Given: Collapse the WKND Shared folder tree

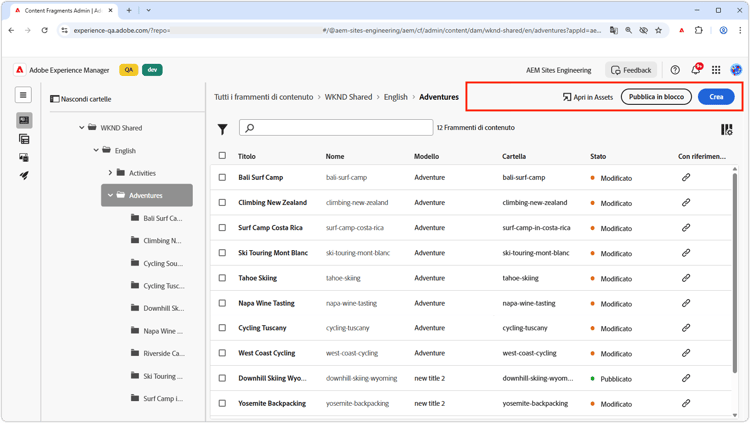Looking at the screenshot, I should tap(82, 128).
